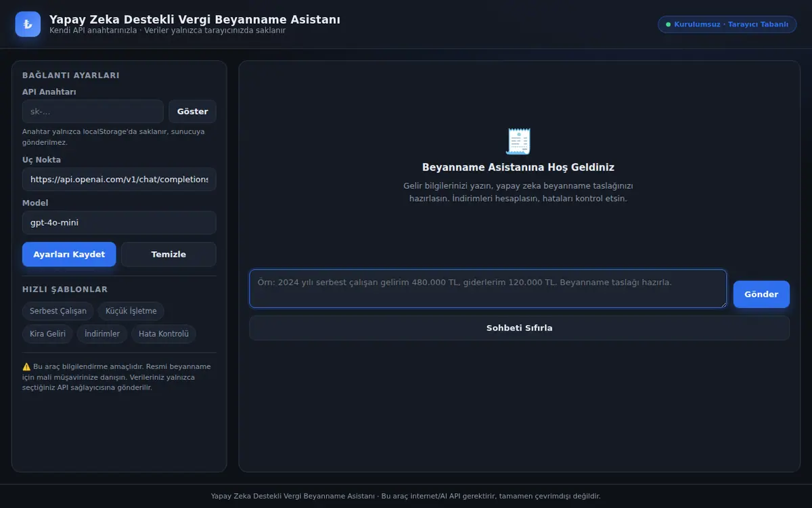Click the Beyanname Asistanına Hoş Geldiniz heading
Screen dimensions: 812x508
coord(518,167)
